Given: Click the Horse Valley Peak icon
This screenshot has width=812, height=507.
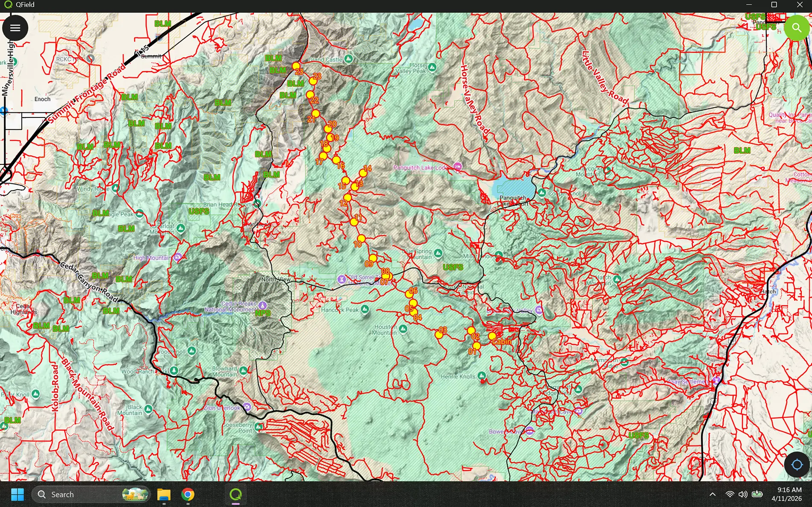Looking at the screenshot, I should tap(432, 67).
